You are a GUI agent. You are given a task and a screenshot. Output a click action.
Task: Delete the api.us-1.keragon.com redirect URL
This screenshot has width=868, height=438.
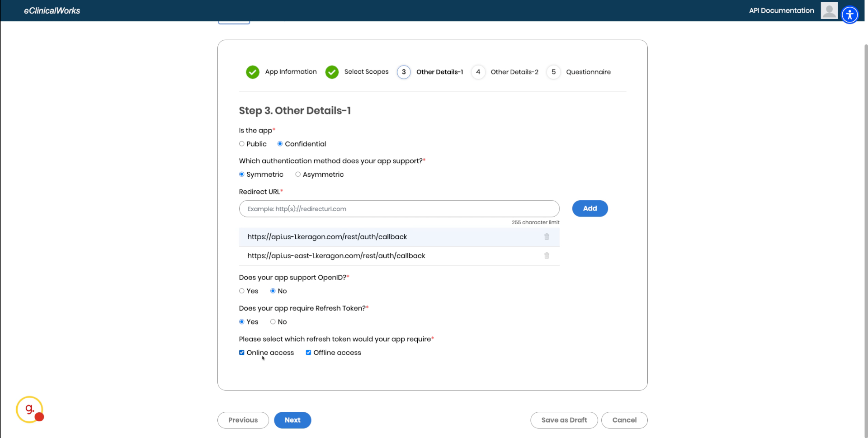[x=547, y=237]
